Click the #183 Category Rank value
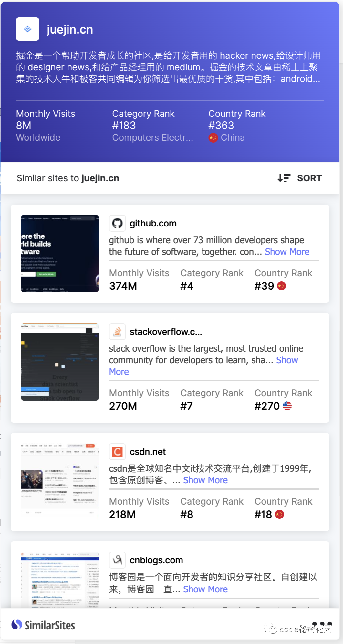Image resolution: width=343 pixels, height=644 pixels. point(124,126)
